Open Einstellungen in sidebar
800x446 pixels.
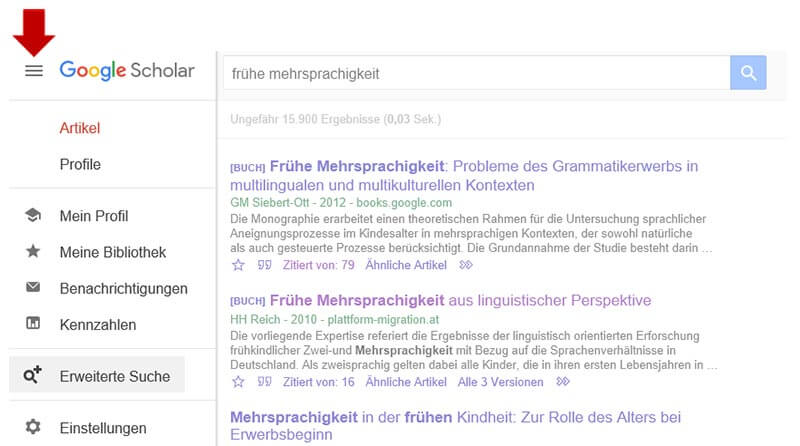coord(102,428)
